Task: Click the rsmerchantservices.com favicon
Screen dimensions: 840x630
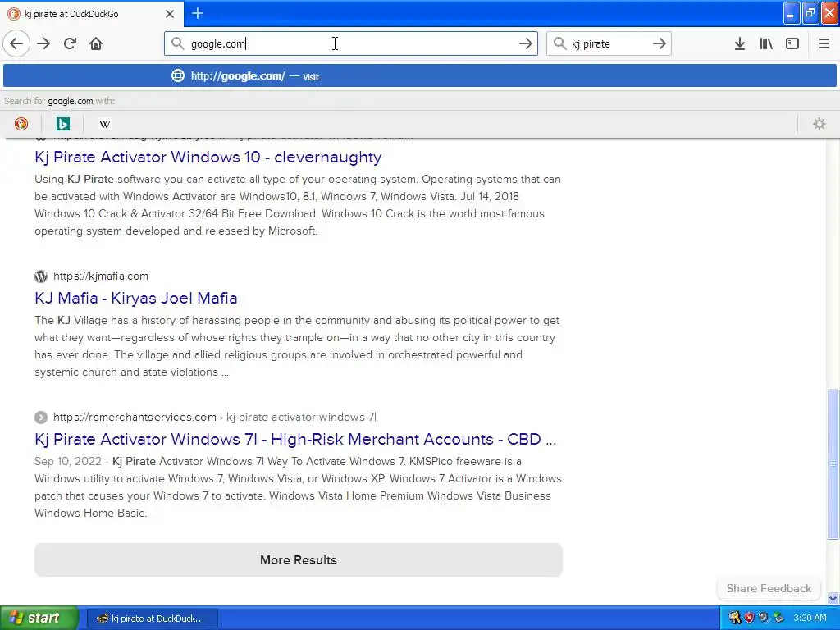Action: [41, 417]
